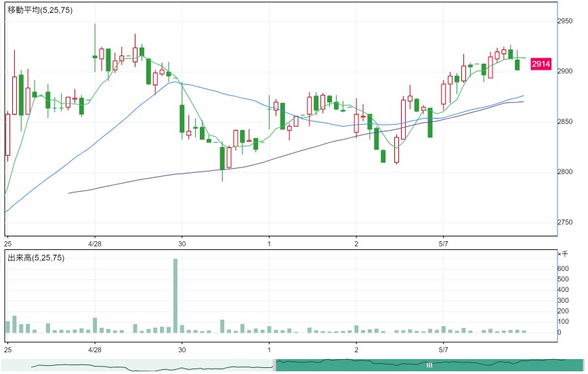This screenshot has width=588, height=374.
Task: Click the 2 date under the volume chart
Action: coord(356,350)
